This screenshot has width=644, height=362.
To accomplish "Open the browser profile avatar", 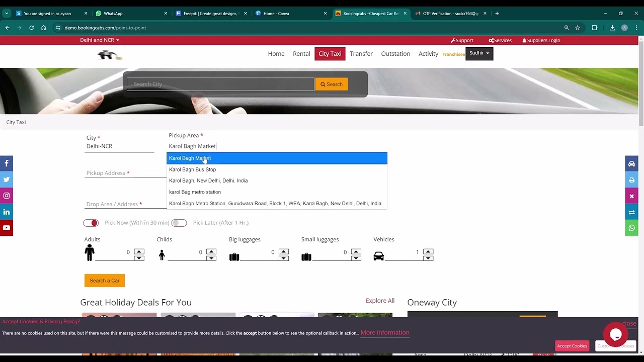I will [x=624, y=28].
